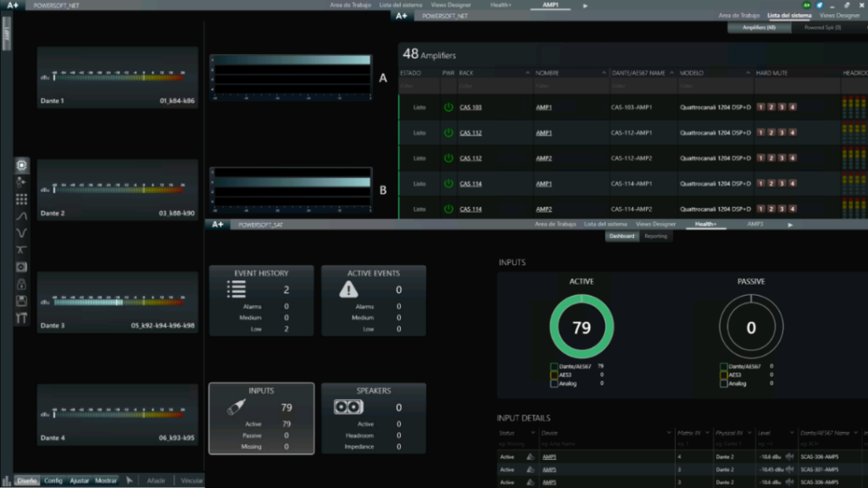868x488 pixels.
Task: Click the NOMBRE filter input field
Action: 570,86
